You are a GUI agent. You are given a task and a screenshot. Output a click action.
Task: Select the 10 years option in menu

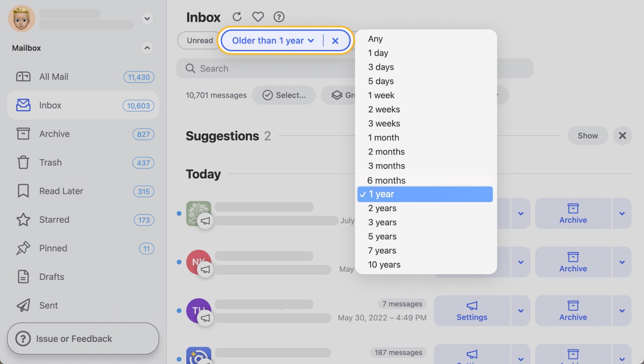[x=384, y=265]
